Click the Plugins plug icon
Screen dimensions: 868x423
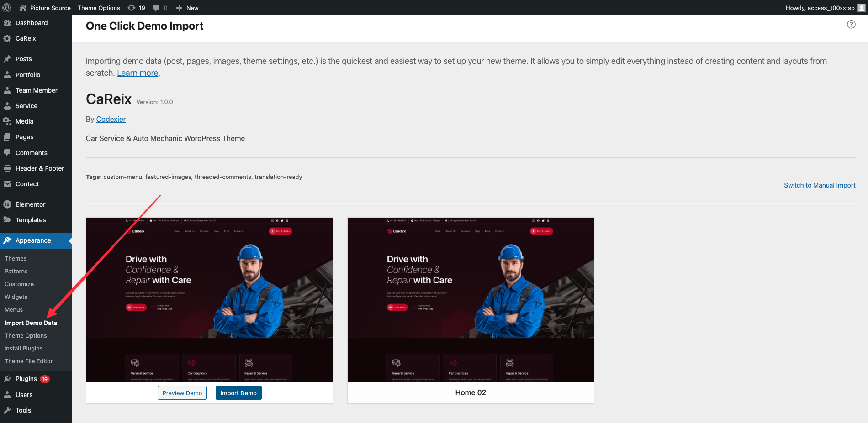7,379
